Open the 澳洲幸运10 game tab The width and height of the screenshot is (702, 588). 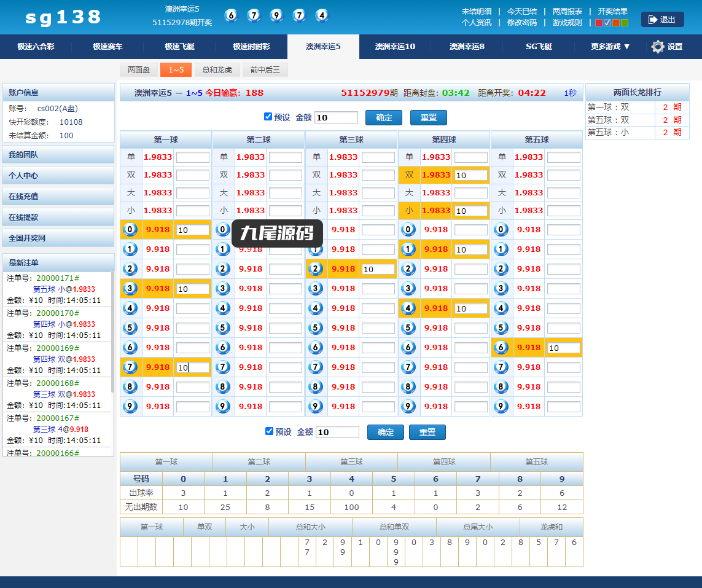(x=395, y=47)
